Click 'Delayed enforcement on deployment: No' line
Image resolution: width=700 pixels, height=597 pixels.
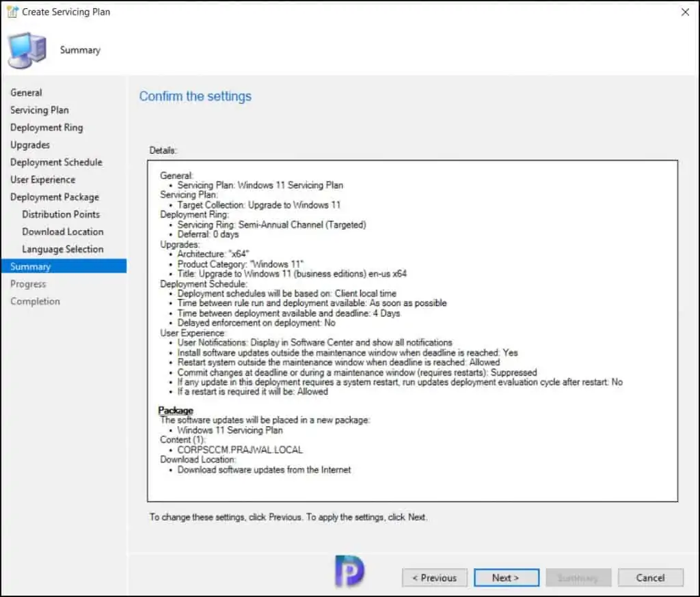click(256, 322)
